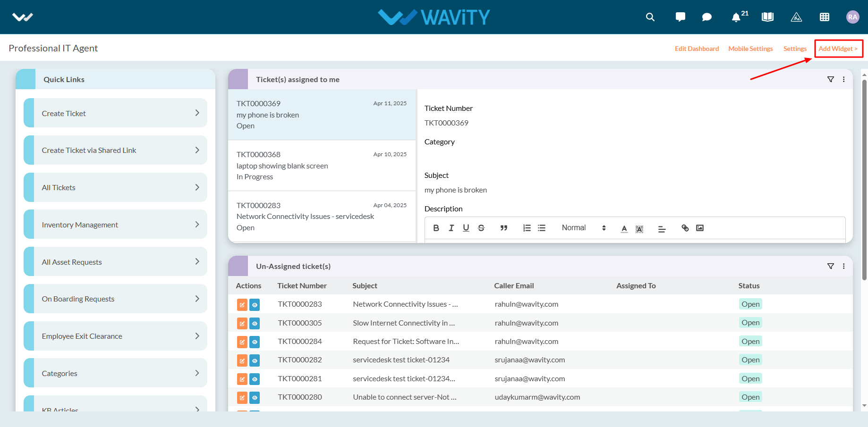Edit ticket TKT0000305
This screenshot has height=427, width=868.
[x=242, y=324]
